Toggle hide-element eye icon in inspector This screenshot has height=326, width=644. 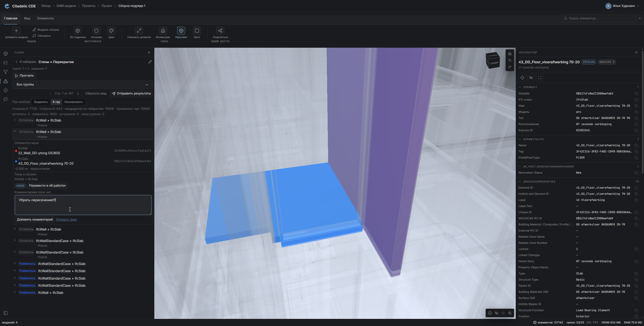pyautogui.click(x=531, y=78)
